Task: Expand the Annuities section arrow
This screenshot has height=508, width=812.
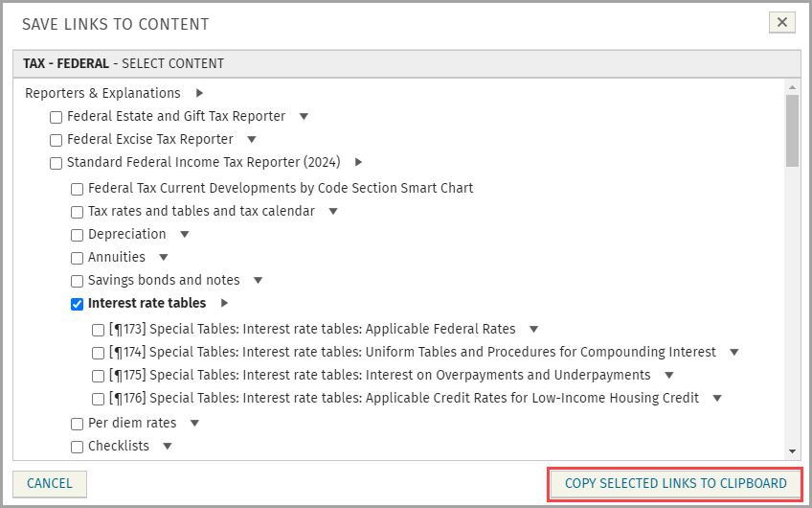Action: (x=164, y=258)
